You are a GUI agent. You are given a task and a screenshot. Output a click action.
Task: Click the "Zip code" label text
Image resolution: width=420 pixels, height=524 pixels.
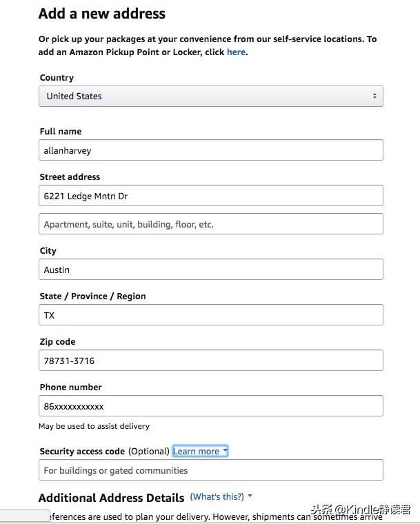click(x=57, y=341)
